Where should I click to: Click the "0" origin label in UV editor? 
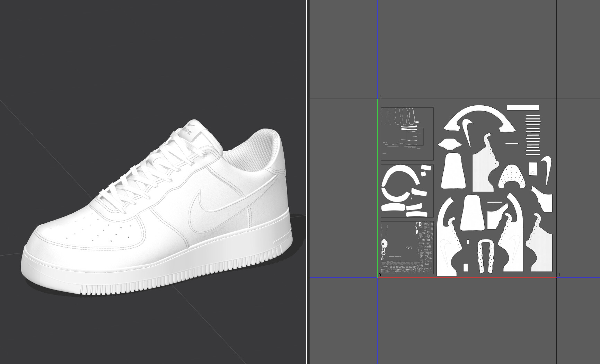coord(380,275)
